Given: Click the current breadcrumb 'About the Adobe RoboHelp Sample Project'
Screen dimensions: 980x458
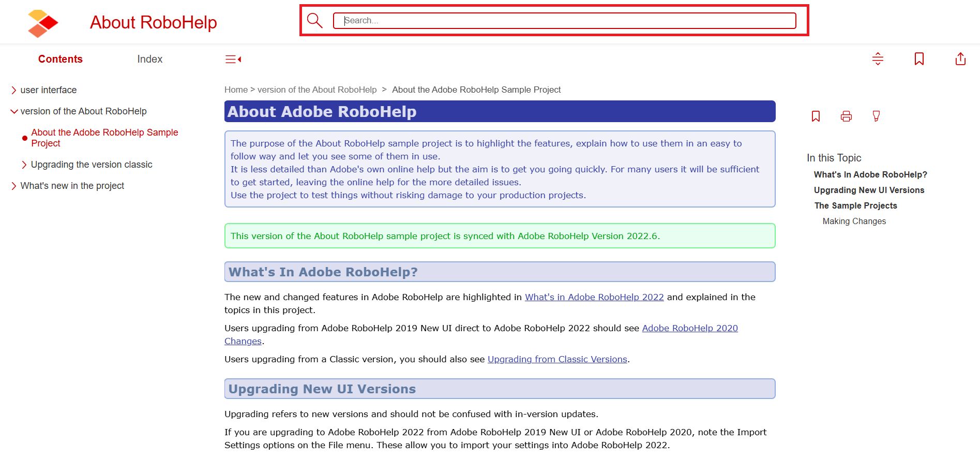Looking at the screenshot, I should tap(476, 90).
